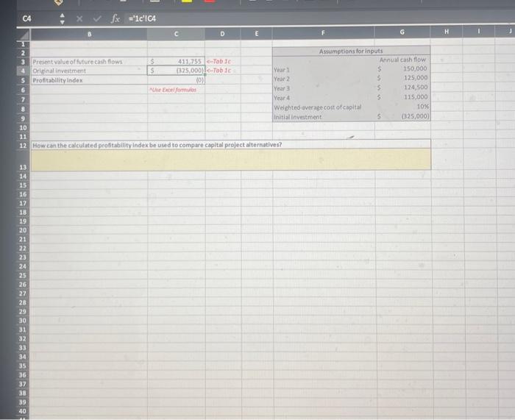Click the '<--Tab 1c' note in row 4
Viewport: 515px width, 420px height.
click(219, 71)
